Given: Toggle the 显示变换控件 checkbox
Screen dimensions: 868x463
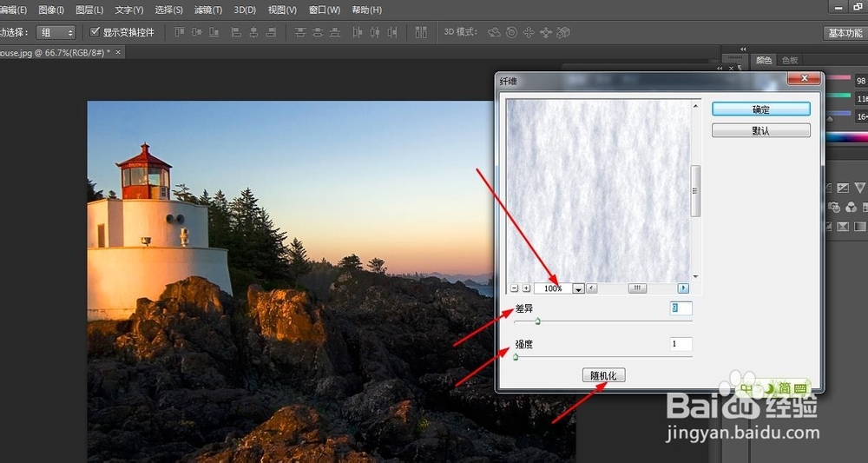Looking at the screenshot, I should click(x=95, y=31).
